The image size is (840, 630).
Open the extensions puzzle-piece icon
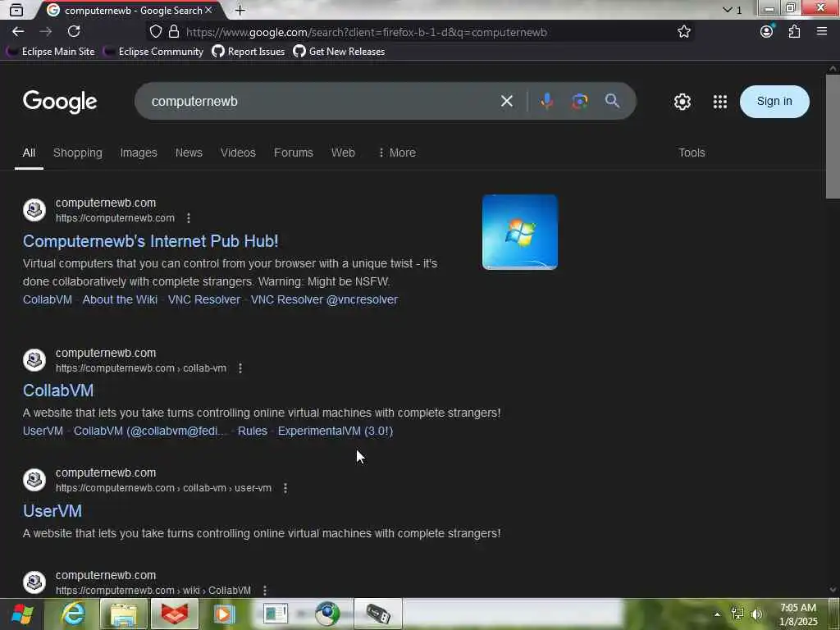pyautogui.click(x=794, y=32)
